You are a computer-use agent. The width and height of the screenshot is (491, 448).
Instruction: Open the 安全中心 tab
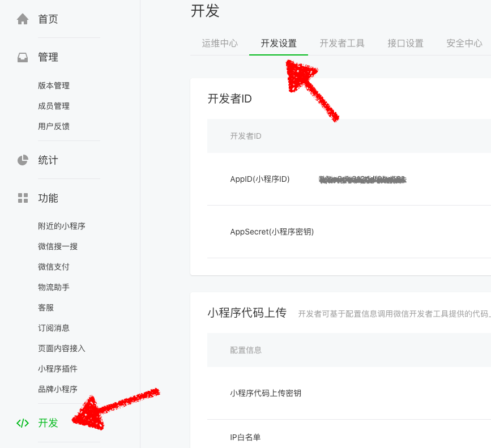pos(464,42)
